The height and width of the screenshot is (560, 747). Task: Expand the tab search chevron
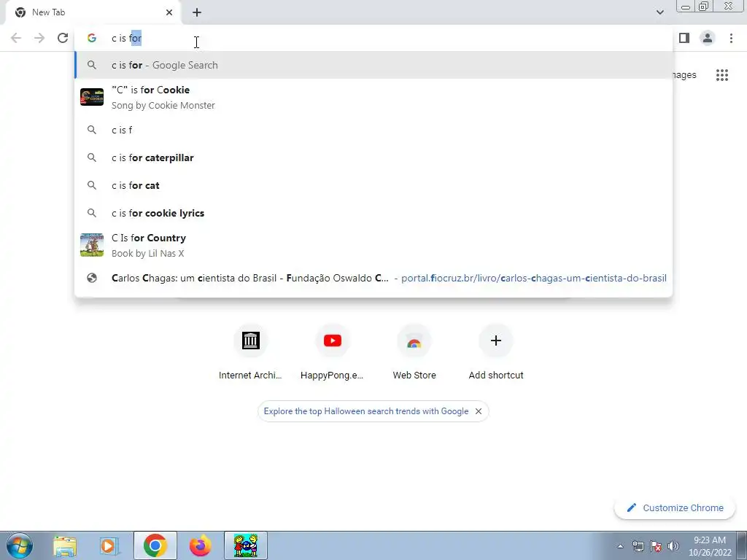(x=659, y=12)
